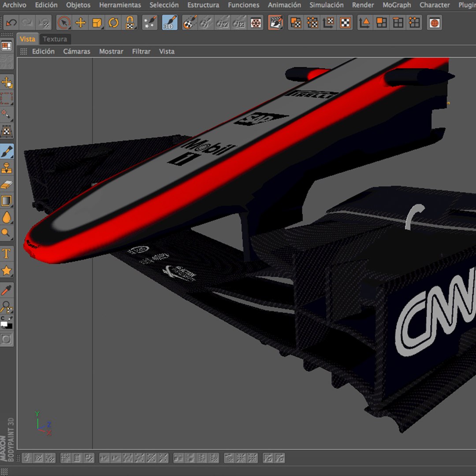Select the Brush paint tool
Screen dimensions: 476x476
(x=7, y=151)
